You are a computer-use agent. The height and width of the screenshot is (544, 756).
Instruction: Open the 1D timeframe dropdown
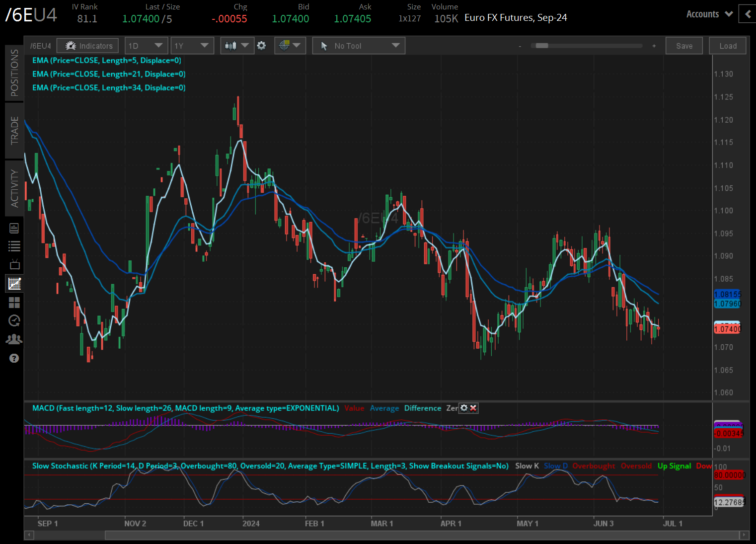tap(146, 45)
